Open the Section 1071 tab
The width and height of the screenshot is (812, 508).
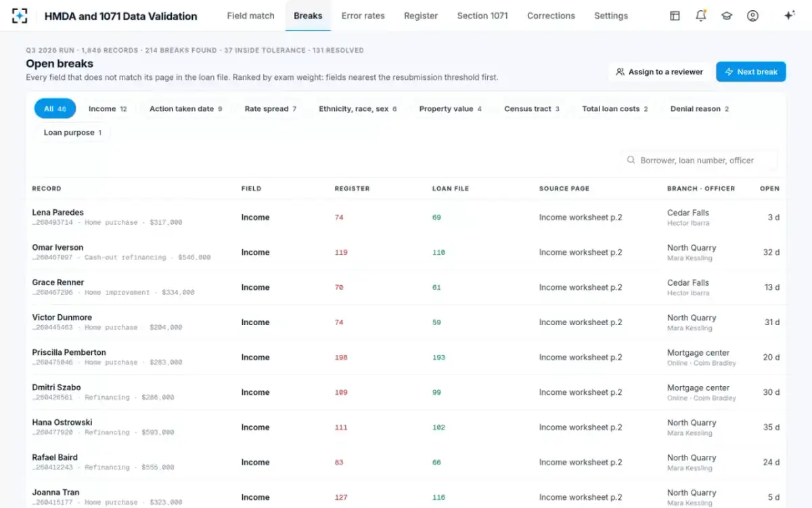[x=482, y=16]
